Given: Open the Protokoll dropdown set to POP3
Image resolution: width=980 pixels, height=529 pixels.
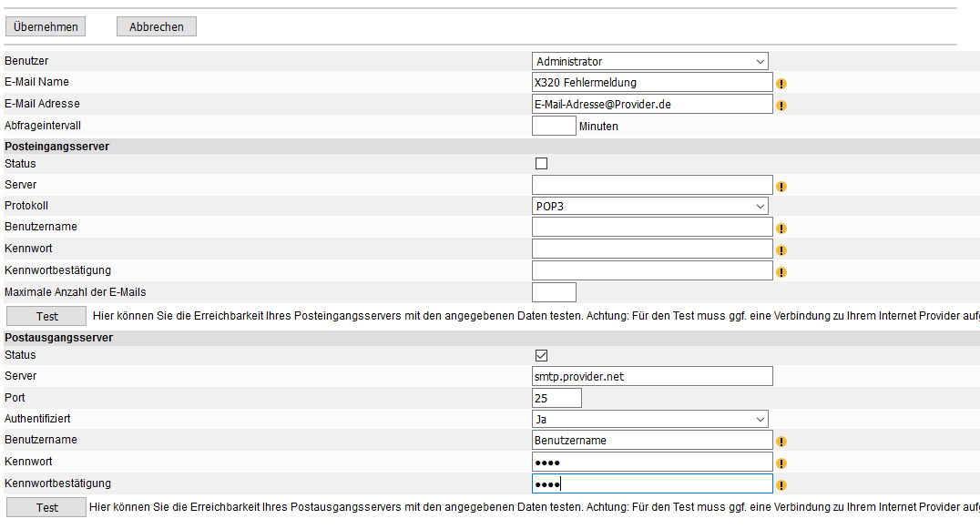Looking at the screenshot, I should pyautogui.click(x=649, y=206).
